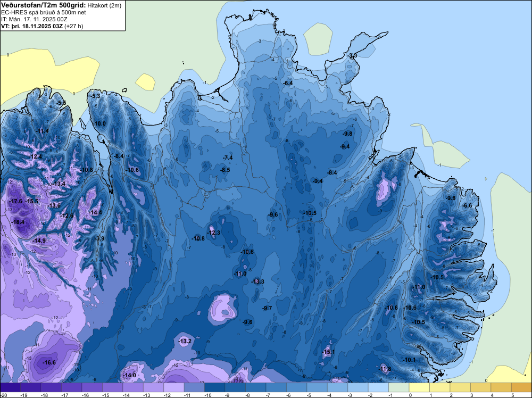
Task: Click the legend label '-5'
Action: (310, 395)
